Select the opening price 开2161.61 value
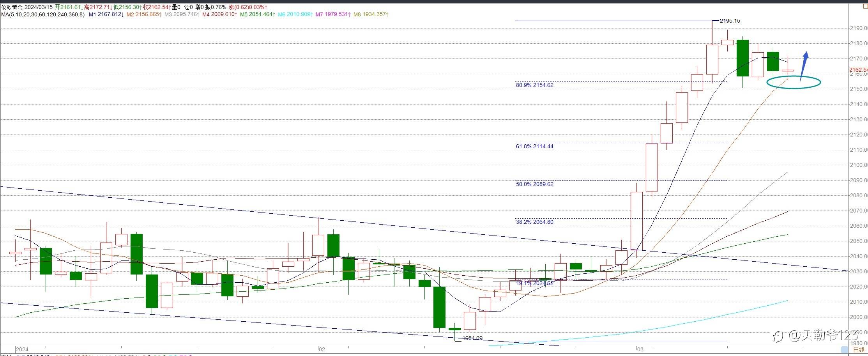Image resolution: width=868 pixels, height=356 pixels. tap(69, 7)
